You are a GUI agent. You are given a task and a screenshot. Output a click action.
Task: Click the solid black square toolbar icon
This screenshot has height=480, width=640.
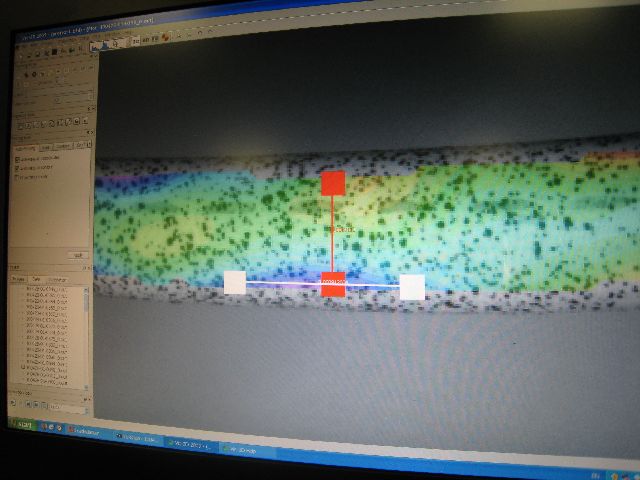[53, 53]
